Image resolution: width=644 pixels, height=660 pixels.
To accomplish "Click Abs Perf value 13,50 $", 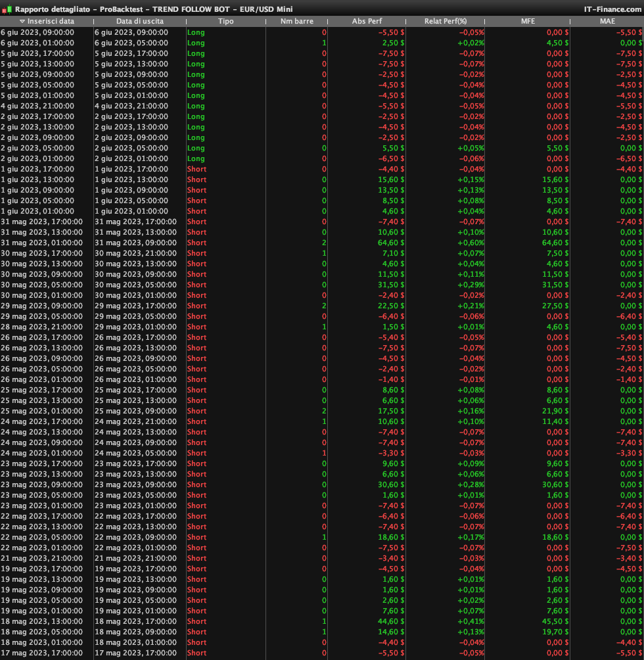I will [391, 190].
